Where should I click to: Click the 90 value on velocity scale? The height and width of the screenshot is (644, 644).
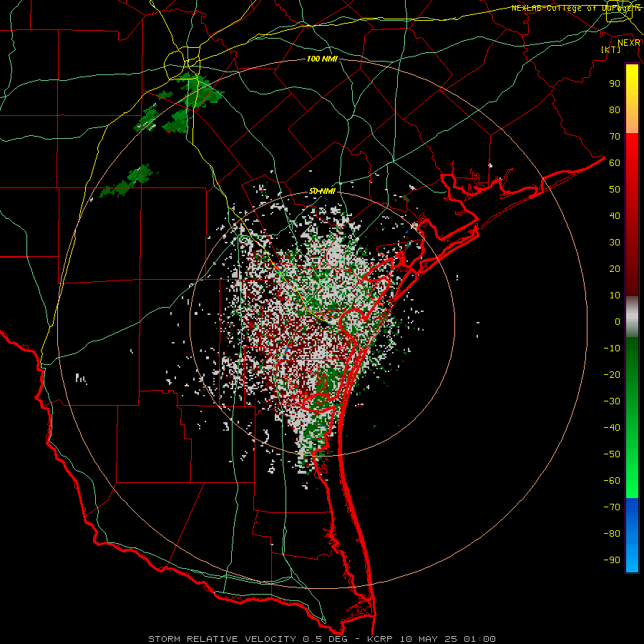click(x=615, y=84)
